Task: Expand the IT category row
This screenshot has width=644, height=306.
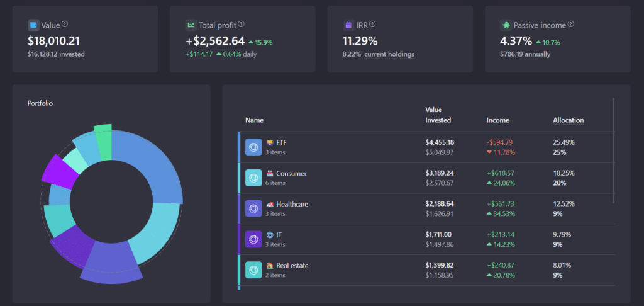Action: (x=426, y=239)
